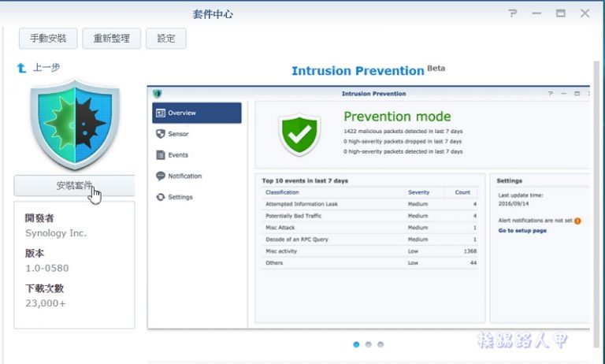Click the help question mark icon in title bar
Screen dimensions: 605x364
(513, 13)
